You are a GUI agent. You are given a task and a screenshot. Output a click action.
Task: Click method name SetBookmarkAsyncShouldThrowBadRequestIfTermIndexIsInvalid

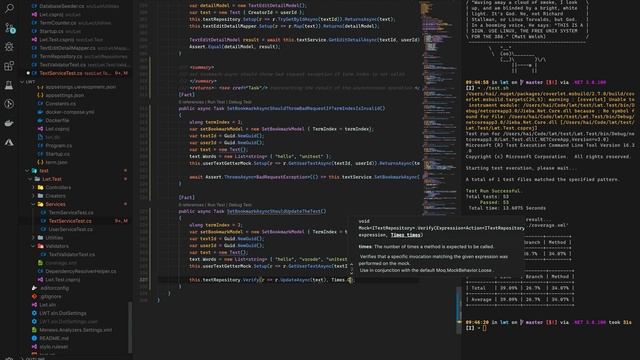[x=305, y=109]
